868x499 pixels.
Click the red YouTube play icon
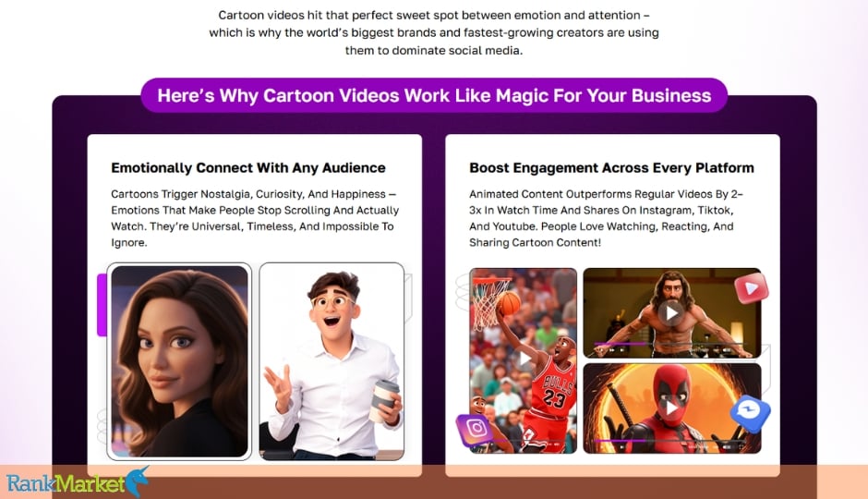tap(751, 288)
